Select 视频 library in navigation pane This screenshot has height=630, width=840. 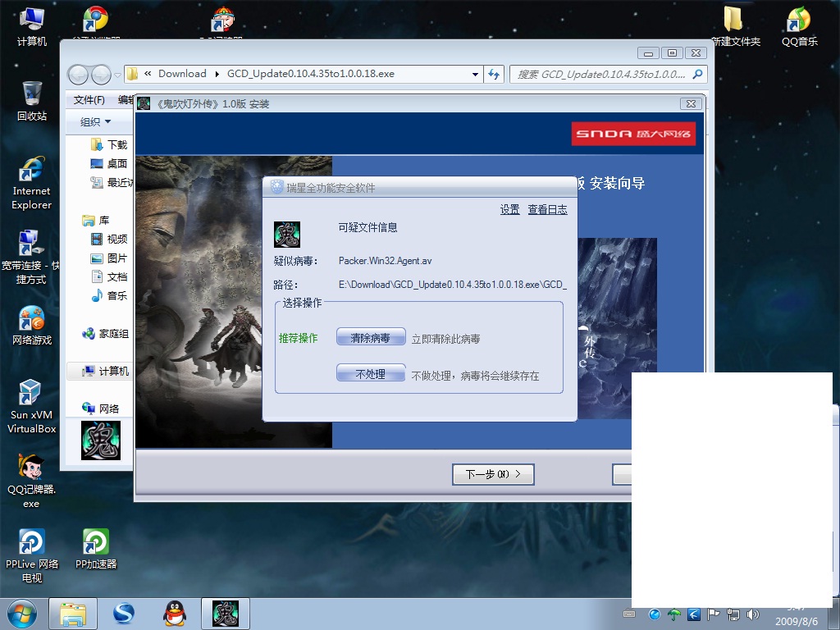coord(110,239)
